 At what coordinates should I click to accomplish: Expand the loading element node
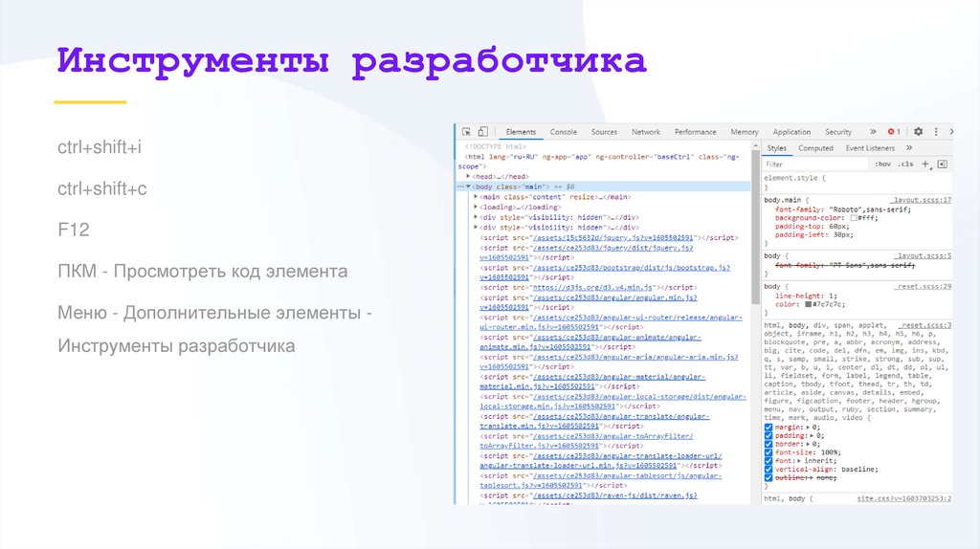476,207
